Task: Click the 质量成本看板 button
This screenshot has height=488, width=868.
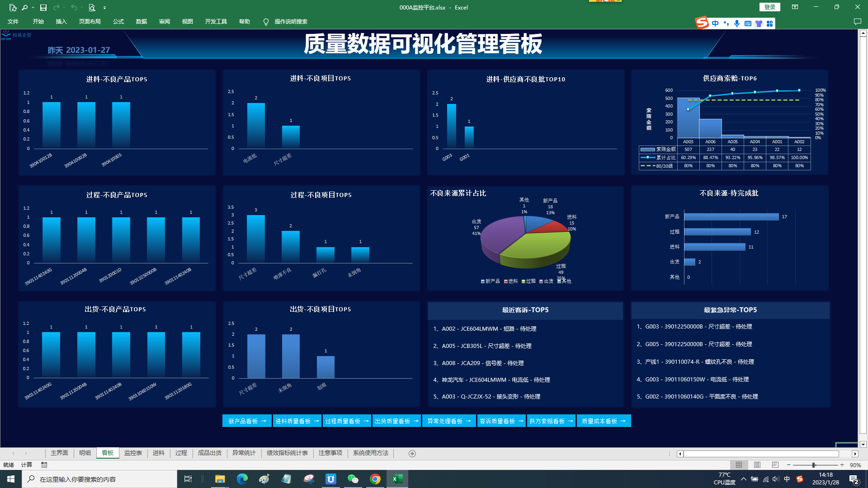Action: [604, 421]
